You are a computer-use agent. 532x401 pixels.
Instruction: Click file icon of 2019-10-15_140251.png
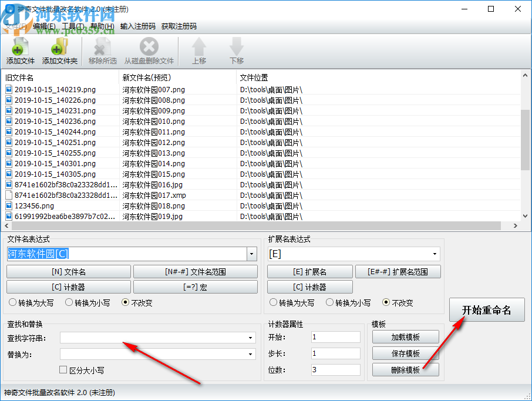pyautogui.click(x=9, y=142)
